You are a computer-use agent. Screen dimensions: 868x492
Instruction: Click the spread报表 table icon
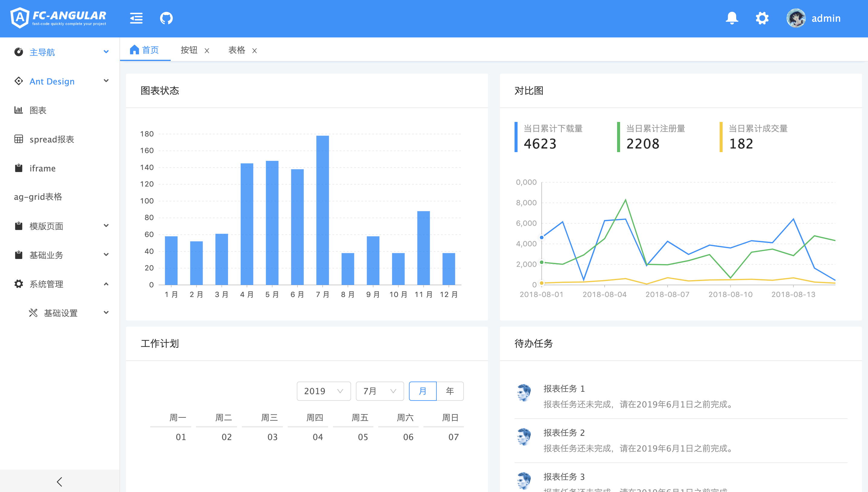point(19,139)
